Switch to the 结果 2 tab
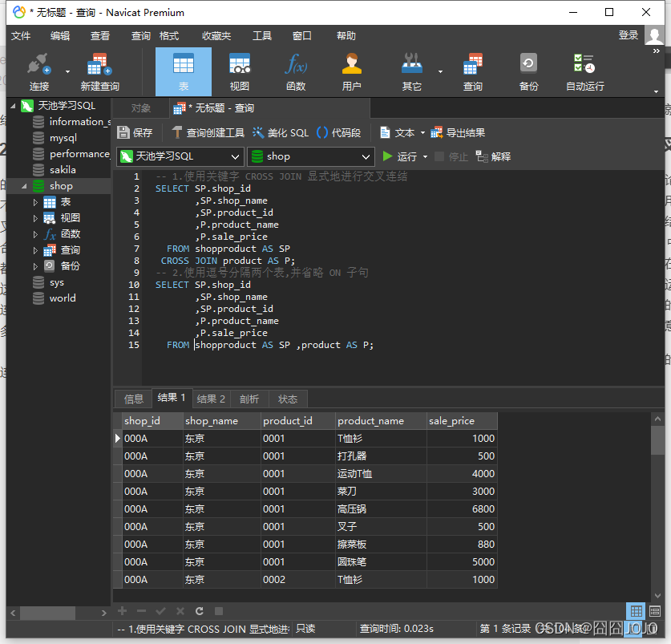 point(211,399)
